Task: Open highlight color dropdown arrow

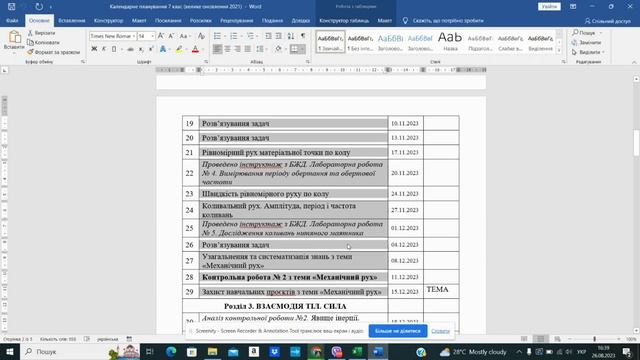Action: (186, 49)
